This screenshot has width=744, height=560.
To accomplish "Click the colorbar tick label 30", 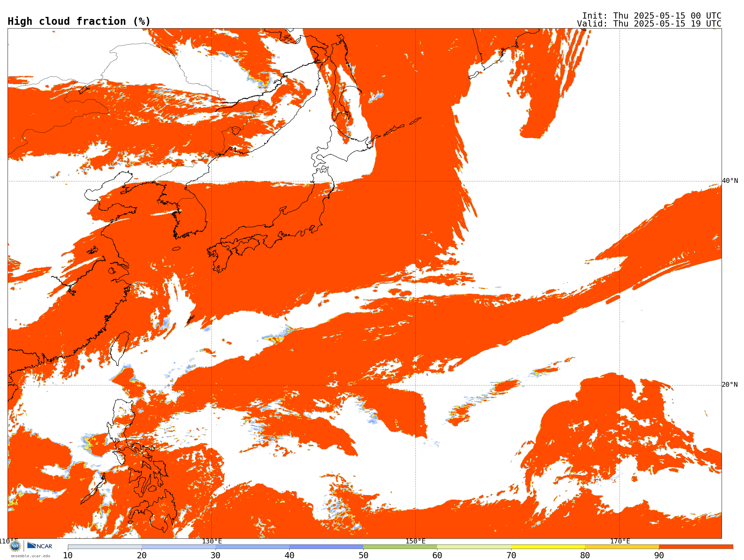I will tap(216, 556).
